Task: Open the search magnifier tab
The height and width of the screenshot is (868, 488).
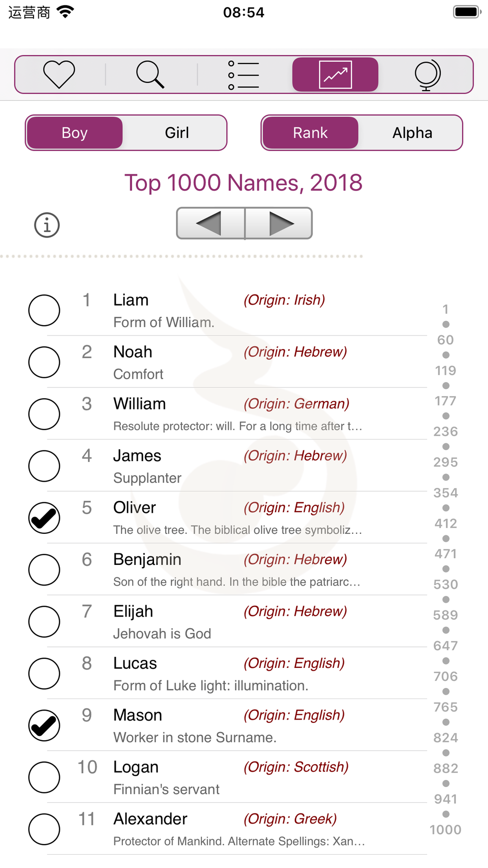Action: (150, 75)
